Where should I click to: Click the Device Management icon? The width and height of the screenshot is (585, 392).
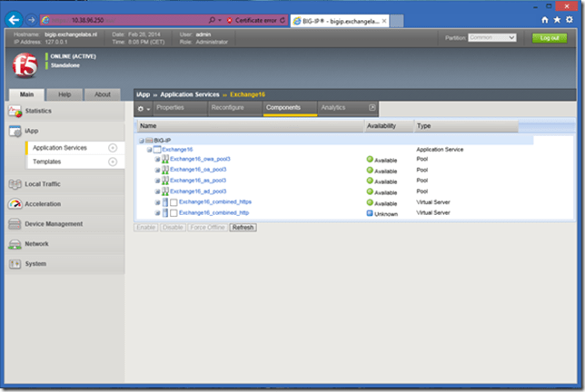point(15,224)
